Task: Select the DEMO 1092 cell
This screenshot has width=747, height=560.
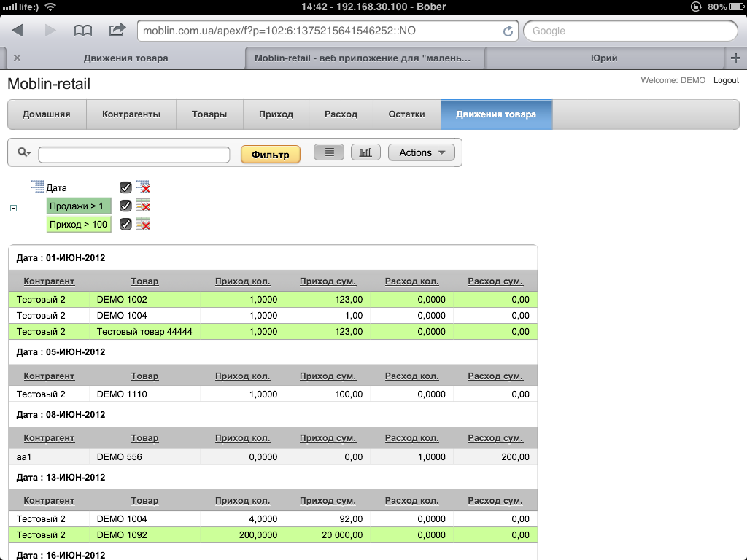Action: (x=145, y=534)
